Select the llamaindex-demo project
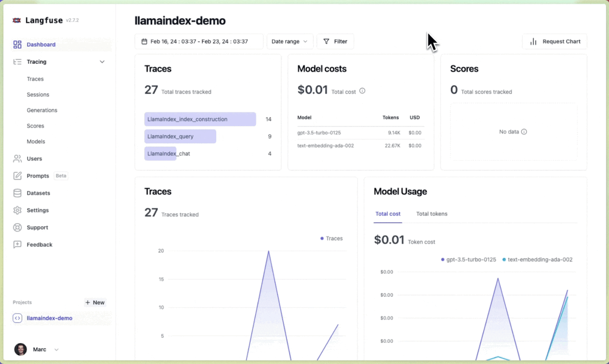 coord(50,318)
